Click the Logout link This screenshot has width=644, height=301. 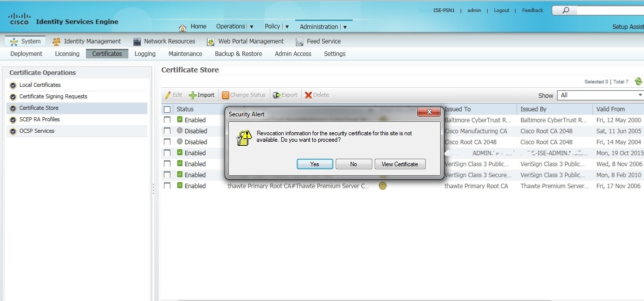(502, 10)
